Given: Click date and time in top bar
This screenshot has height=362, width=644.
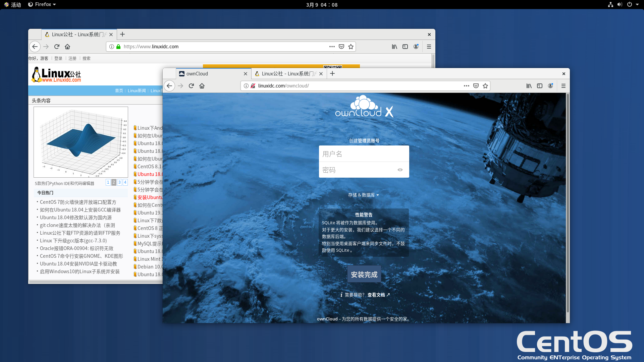Looking at the screenshot, I should (322, 5).
